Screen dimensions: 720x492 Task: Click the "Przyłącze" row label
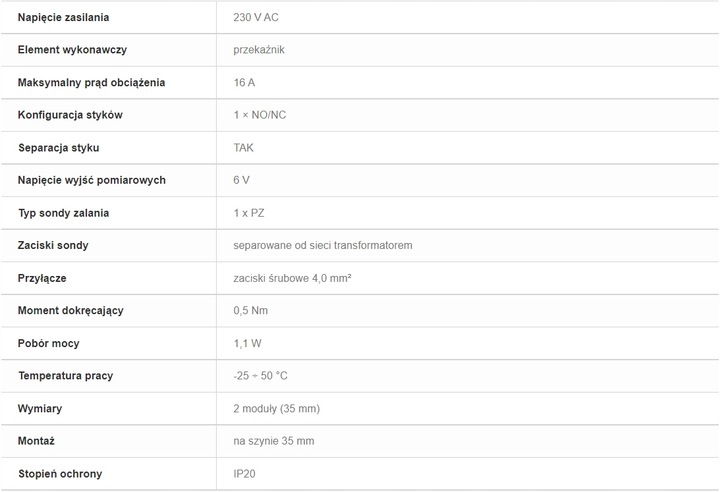tap(42, 278)
